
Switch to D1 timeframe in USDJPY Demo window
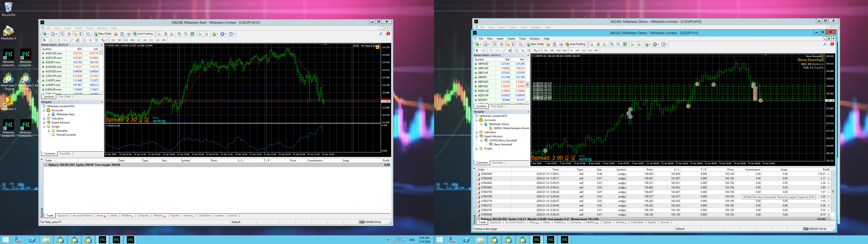pyautogui.click(x=584, y=51)
